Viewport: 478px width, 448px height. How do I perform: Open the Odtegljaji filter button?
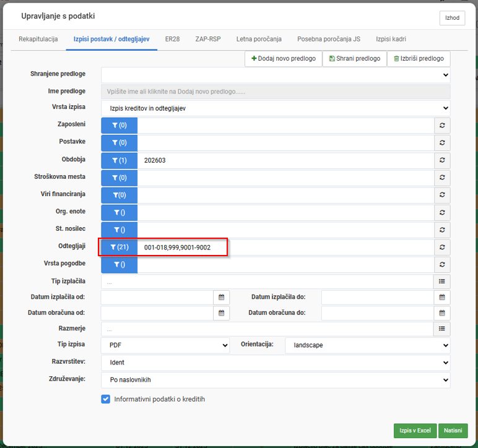click(119, 247)
